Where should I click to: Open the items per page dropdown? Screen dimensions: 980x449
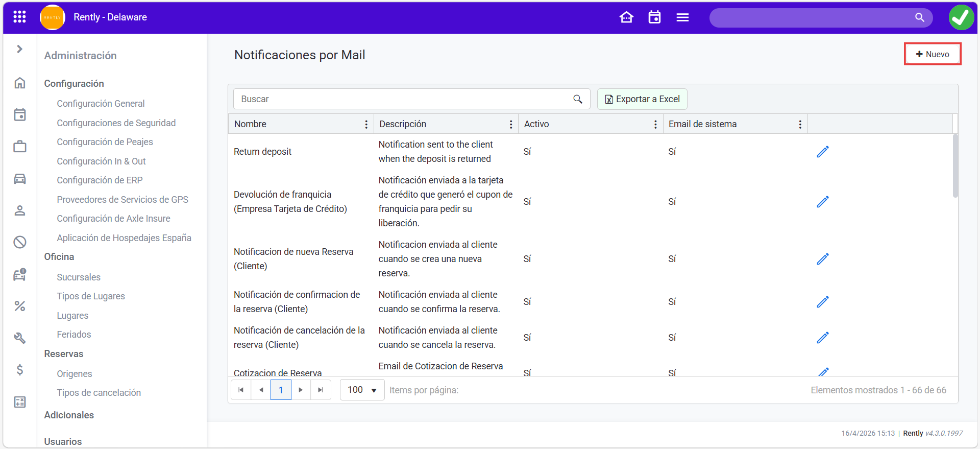[362, 390]
